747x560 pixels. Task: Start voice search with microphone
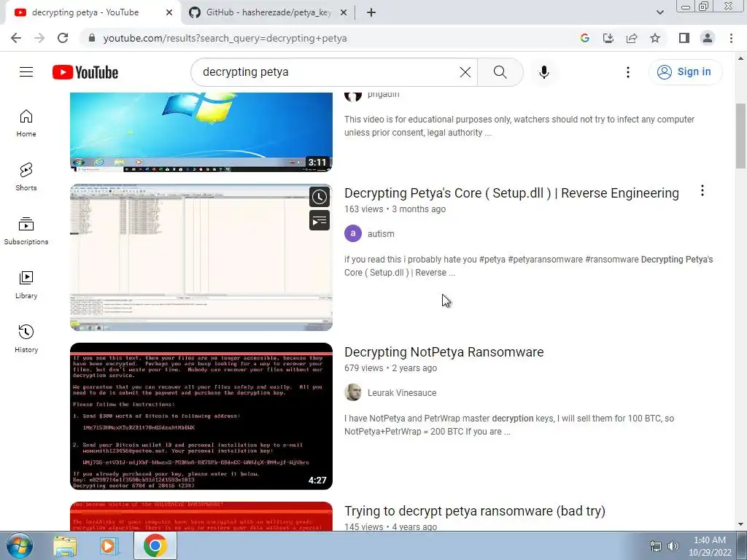[x=544, y=72]
